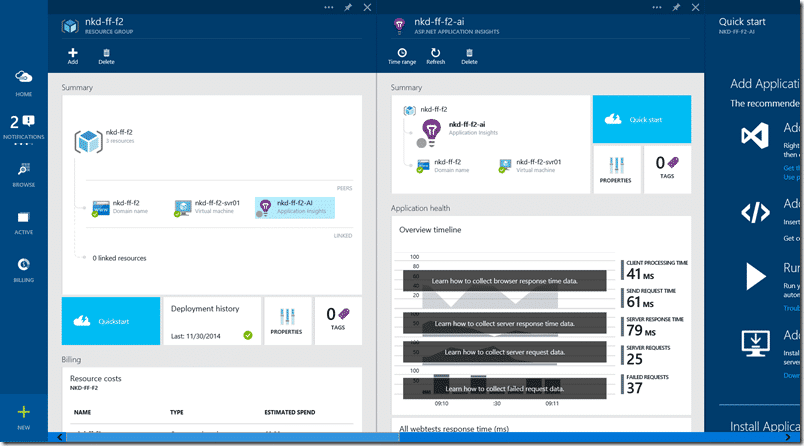Open Browse in the left sidebar
The height and width of the screenshot is (446, 804).
click(x=24, y=174)
